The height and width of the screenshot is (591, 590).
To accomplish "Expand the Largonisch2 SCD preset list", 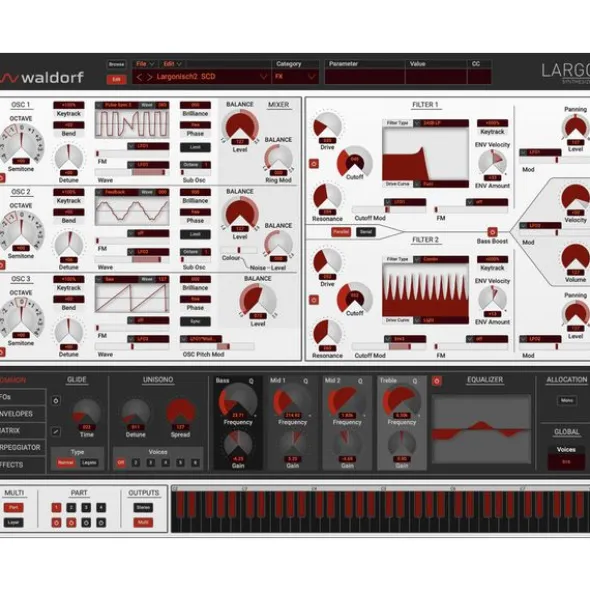I will [263, 77].
